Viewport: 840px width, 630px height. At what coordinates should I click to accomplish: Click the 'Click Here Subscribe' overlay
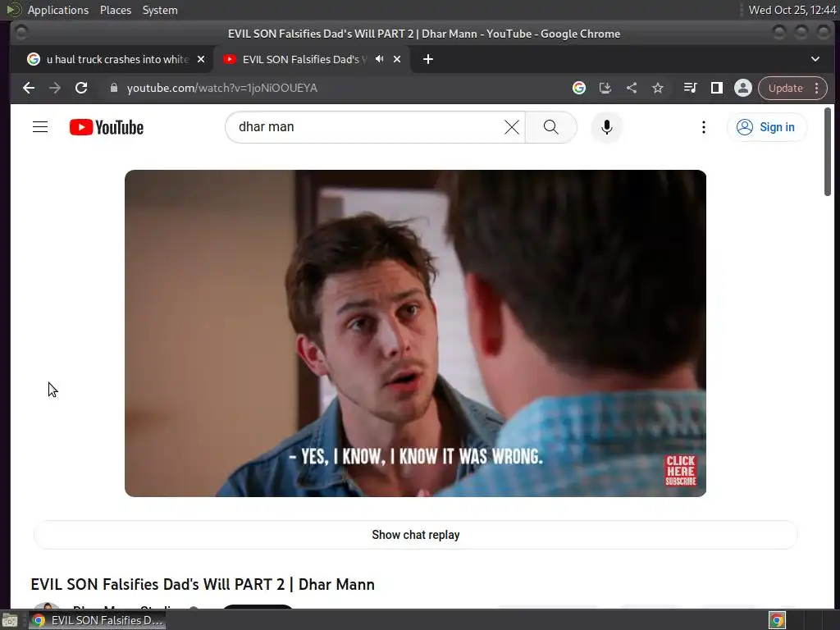(680, 470)
